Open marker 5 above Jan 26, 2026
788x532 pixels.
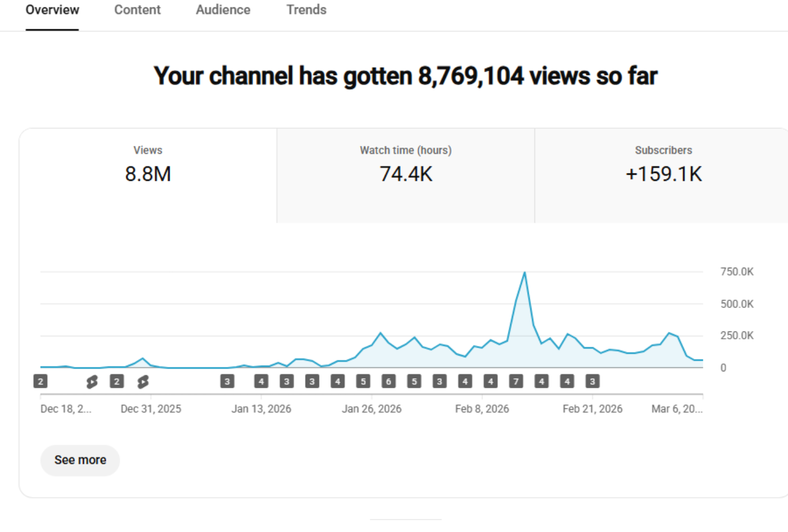[363, 382]
